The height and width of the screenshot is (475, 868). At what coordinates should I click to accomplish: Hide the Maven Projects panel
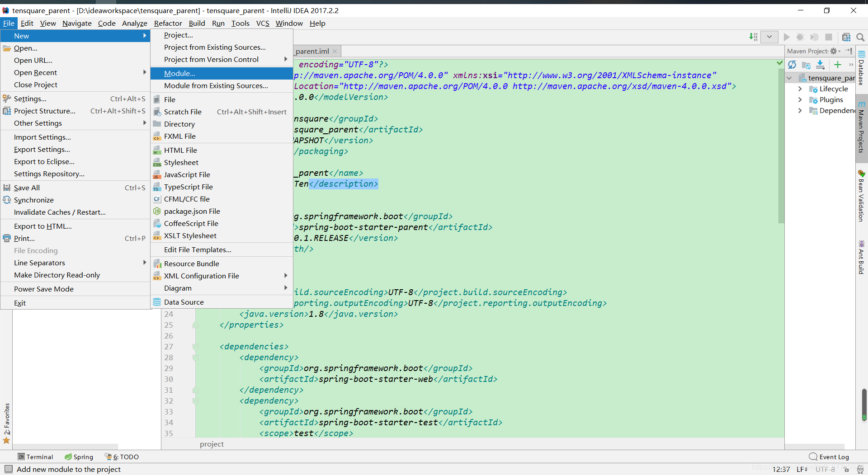click(849, 51)
